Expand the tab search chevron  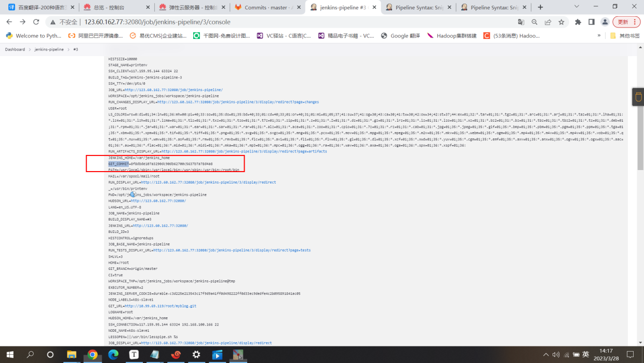point(577,7)
